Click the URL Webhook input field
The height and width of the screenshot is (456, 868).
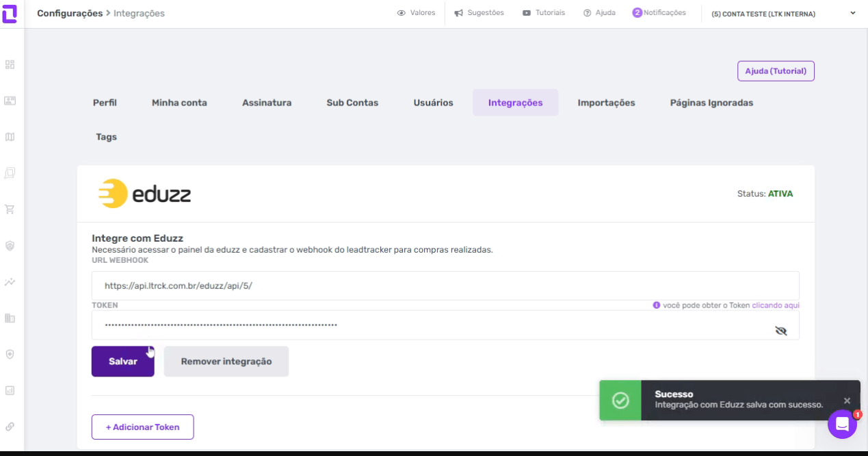(x=445, y=286)
